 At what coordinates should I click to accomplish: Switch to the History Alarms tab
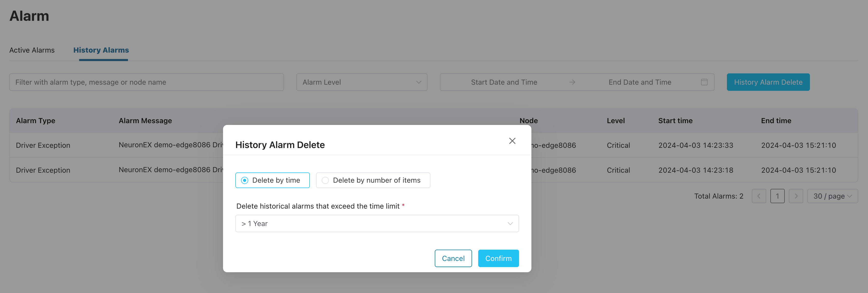tap(101, 50)
